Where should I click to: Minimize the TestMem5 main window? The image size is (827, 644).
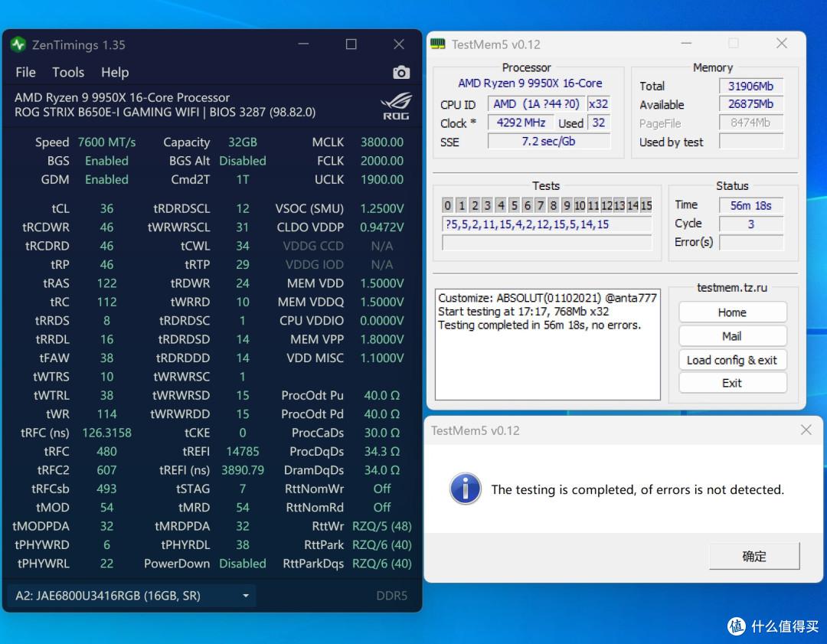tap(685, 43)
